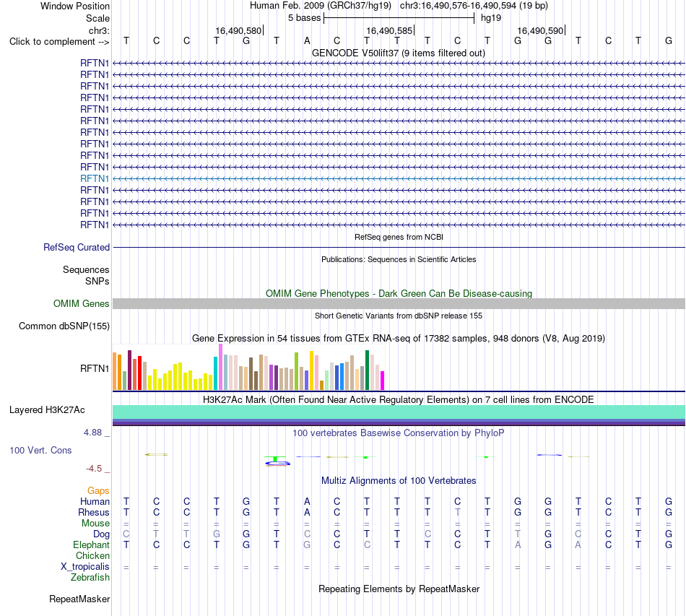Click the 16,490,590 position marker

pyautogui.click(x=540, y=30)
